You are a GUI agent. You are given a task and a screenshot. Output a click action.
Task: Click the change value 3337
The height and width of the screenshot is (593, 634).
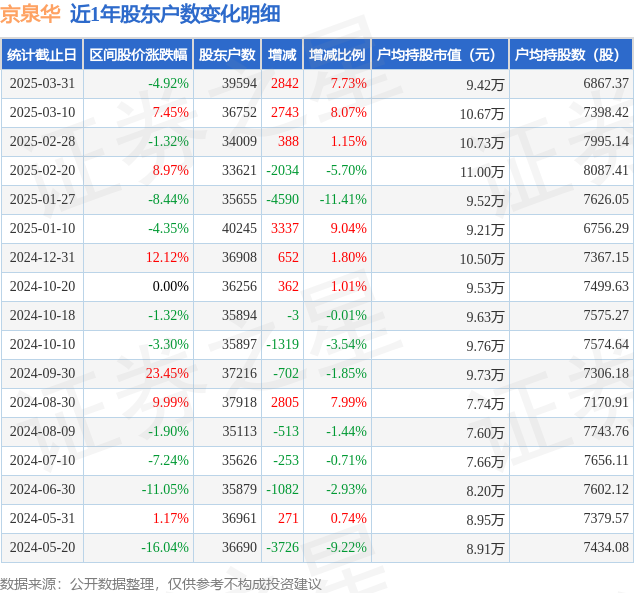[x=285, y=228]
